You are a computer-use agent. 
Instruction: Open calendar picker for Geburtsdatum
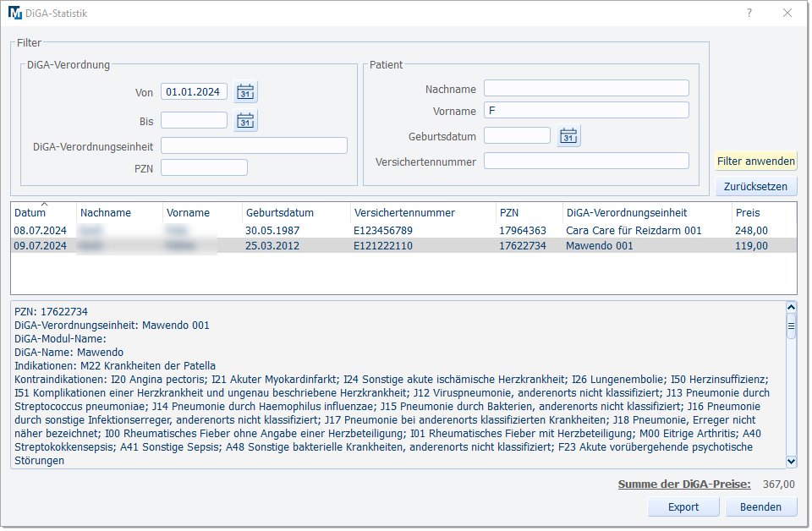(568, 136)
